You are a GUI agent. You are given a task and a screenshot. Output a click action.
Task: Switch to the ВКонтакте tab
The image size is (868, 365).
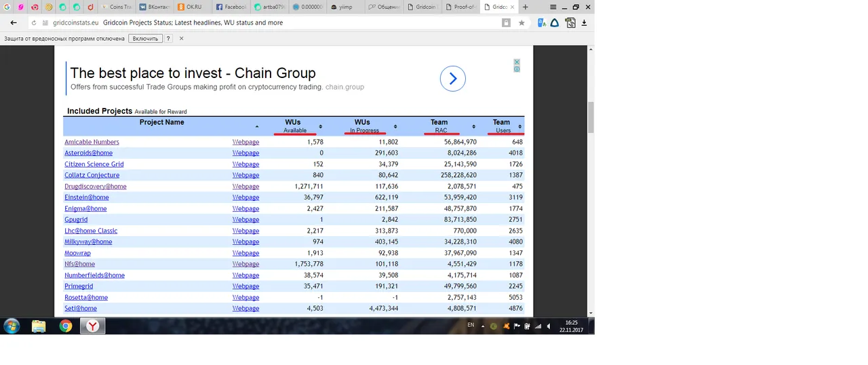point(155,7)
